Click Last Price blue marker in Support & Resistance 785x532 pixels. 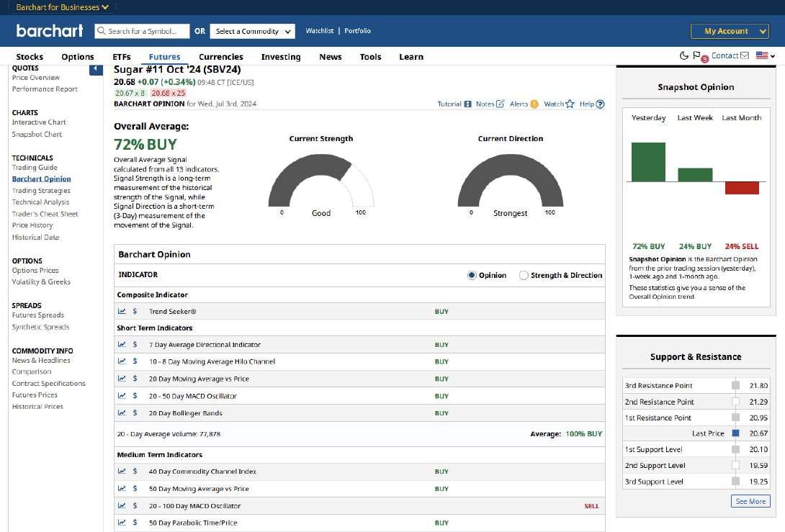click(735, 433)
